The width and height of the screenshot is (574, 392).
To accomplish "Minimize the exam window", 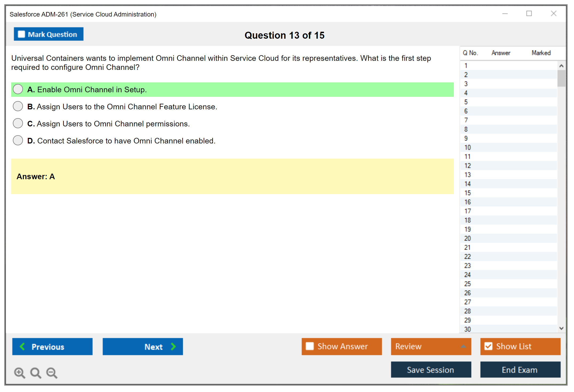I will tap(505, 14).
